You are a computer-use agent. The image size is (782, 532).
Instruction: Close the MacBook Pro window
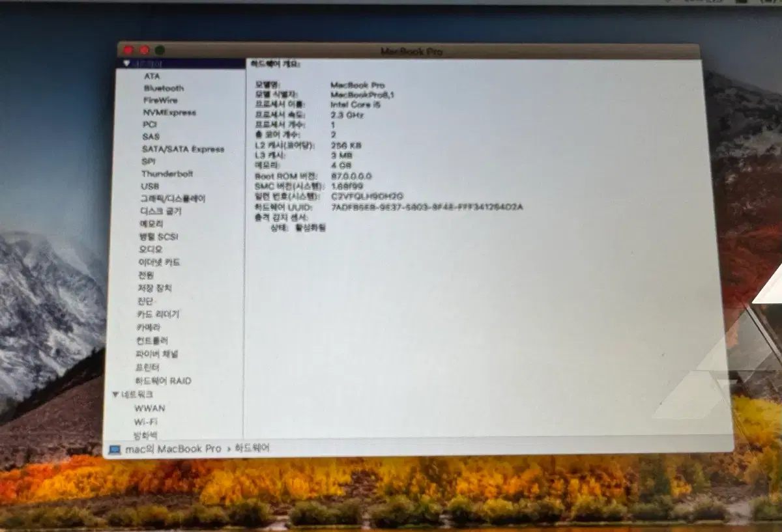click(128, 50)
